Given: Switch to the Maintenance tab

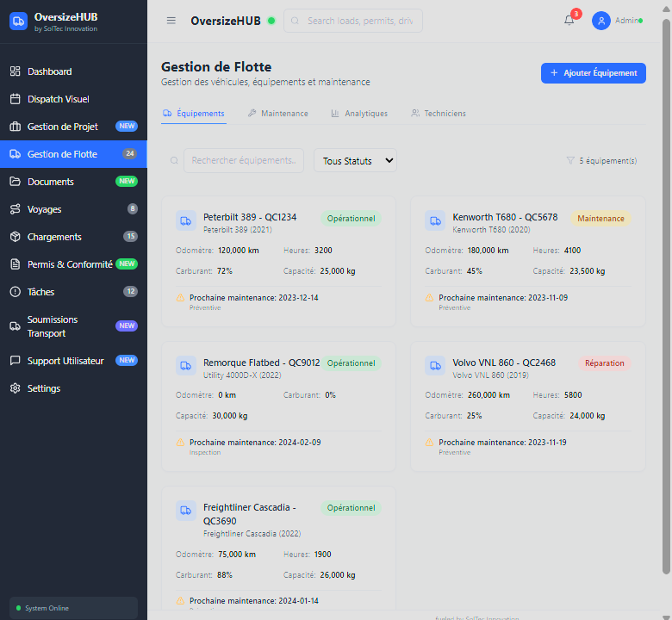Looking at the screenshot, I should (278, 113).
